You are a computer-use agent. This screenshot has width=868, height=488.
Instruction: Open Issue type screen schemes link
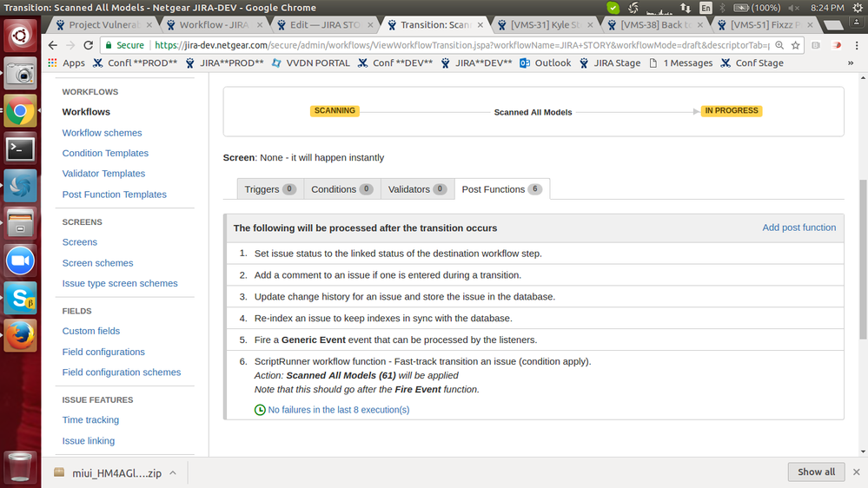(120, 283)
